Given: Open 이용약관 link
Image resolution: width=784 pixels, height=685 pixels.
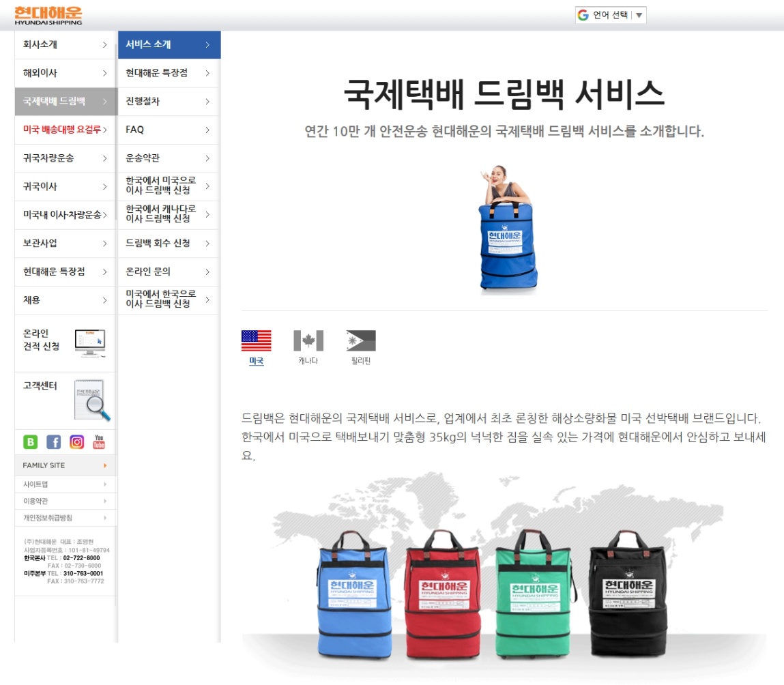Looking at the screenshot, I should 35,501.
